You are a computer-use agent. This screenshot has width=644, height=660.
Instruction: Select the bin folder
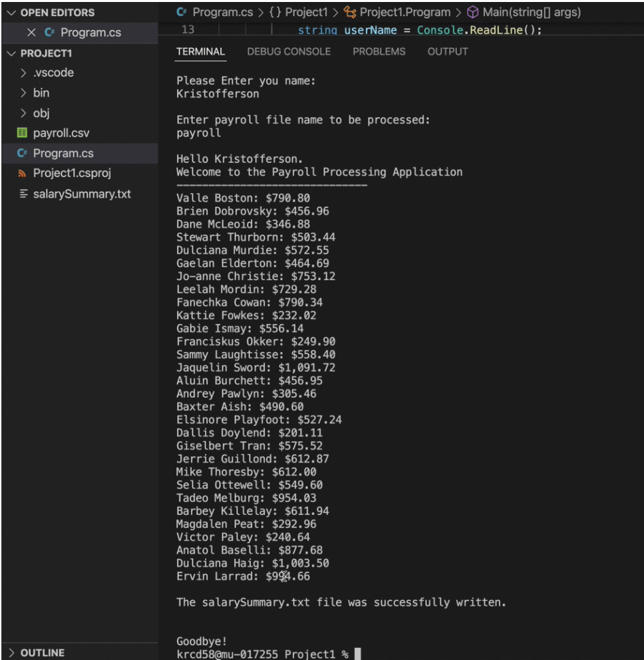41,92
